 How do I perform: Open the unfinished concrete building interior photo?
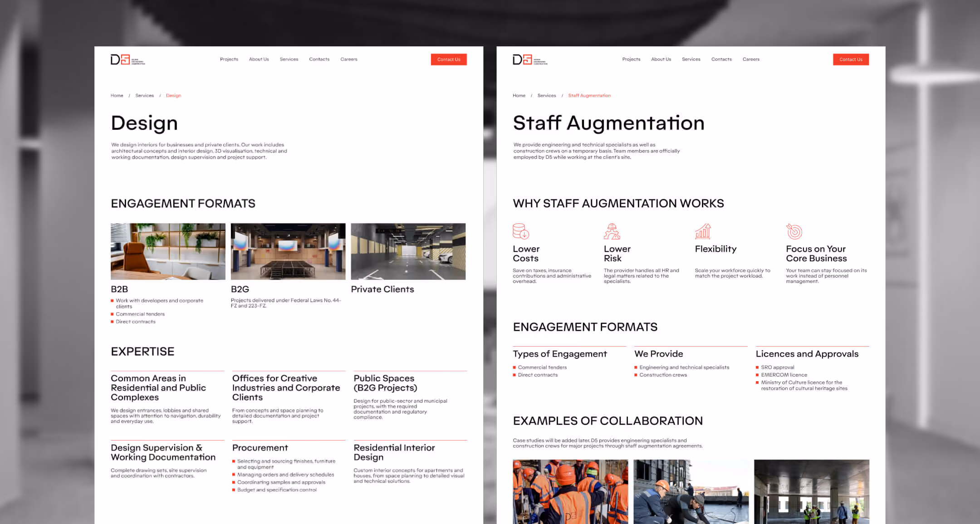812,492
